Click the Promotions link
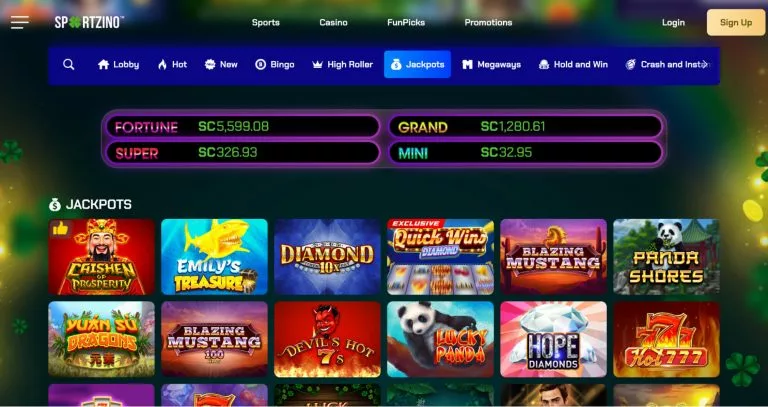This screenshot has height=407, width=768. point(488,23)
